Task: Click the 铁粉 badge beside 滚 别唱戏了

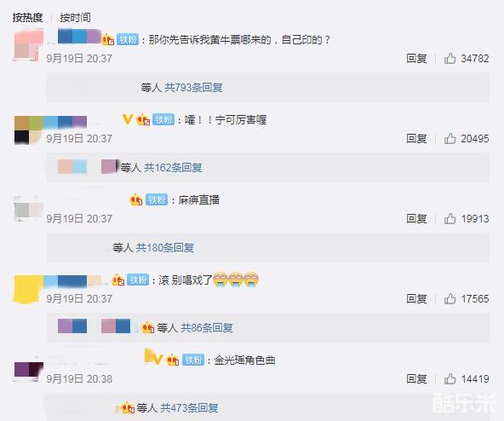Action: tap(138, 280)
